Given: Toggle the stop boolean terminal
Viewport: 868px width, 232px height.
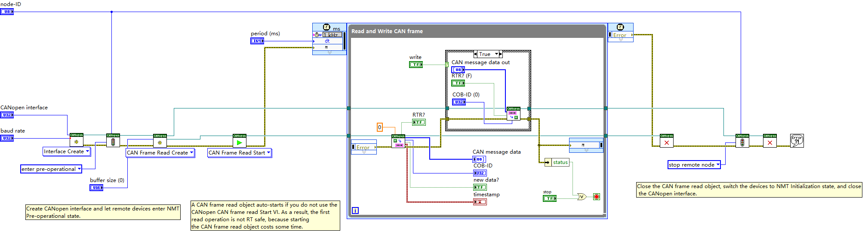Looking at the screenshot, I should (x=550, y=198).
